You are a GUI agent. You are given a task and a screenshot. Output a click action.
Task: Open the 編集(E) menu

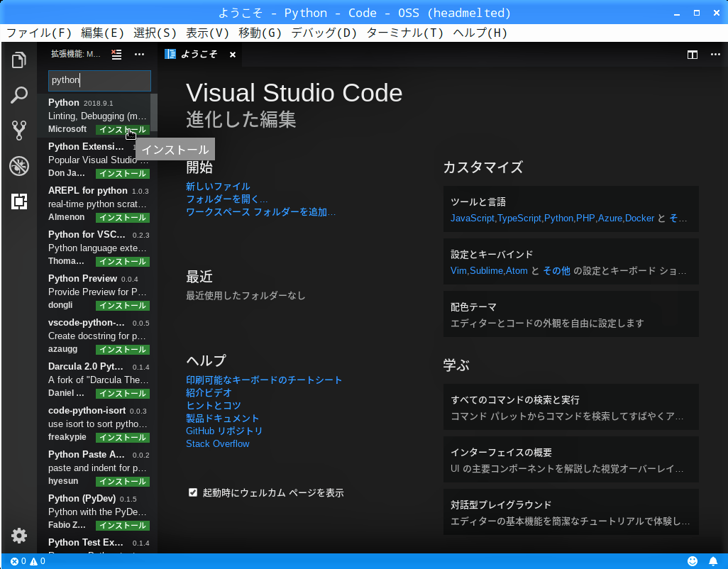click(x=103, y=33)
